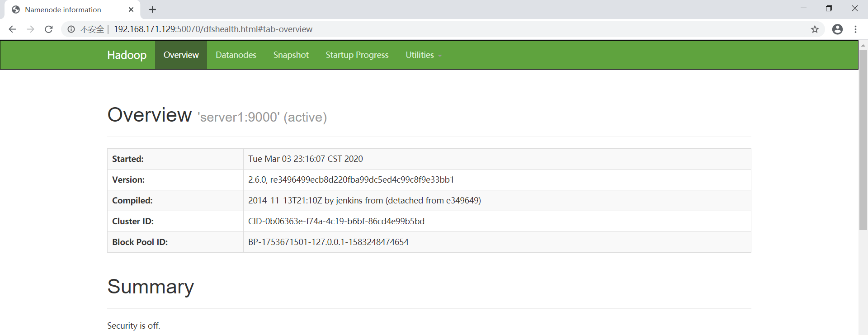The width and height of the screenshot is (868, 335).
Task: Open Chrome three-dot menu
Action: coord(855,29)
